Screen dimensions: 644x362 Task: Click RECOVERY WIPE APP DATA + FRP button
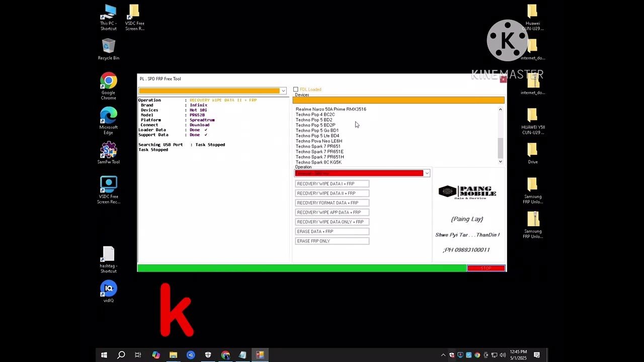tap(332, 212)
